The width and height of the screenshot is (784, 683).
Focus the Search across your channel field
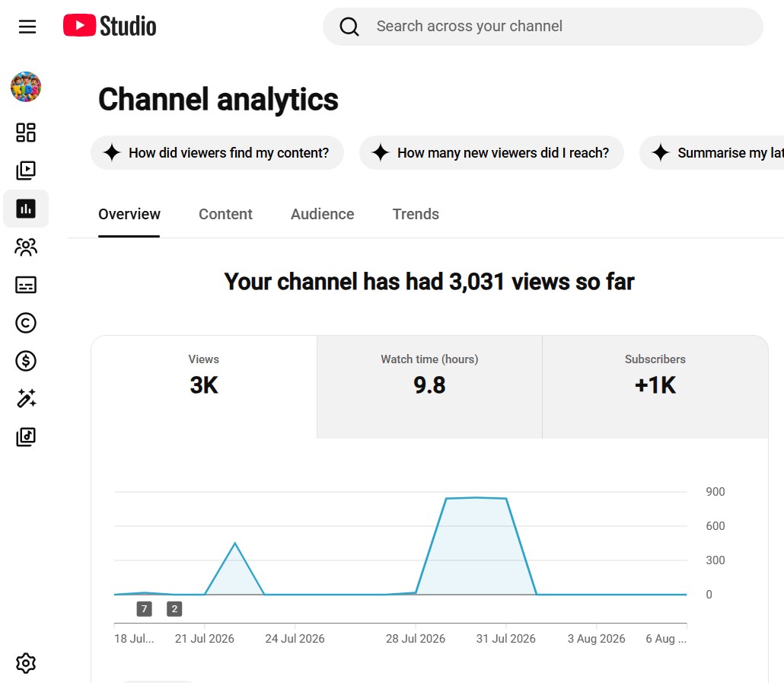pyautogui.click(x=543, y=27)
